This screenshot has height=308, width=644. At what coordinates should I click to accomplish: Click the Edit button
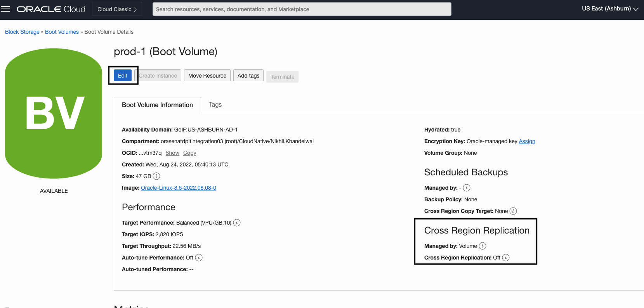click(x=123, y=75)
